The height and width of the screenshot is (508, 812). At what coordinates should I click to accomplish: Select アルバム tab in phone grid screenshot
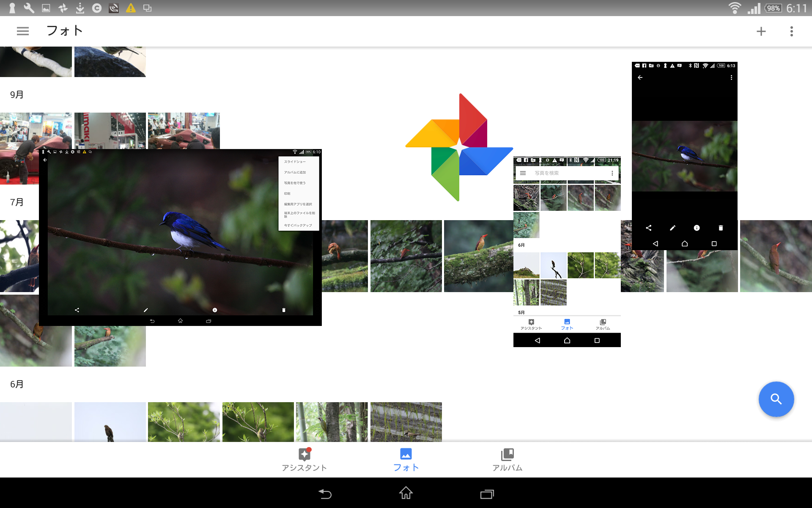(603, 325)
